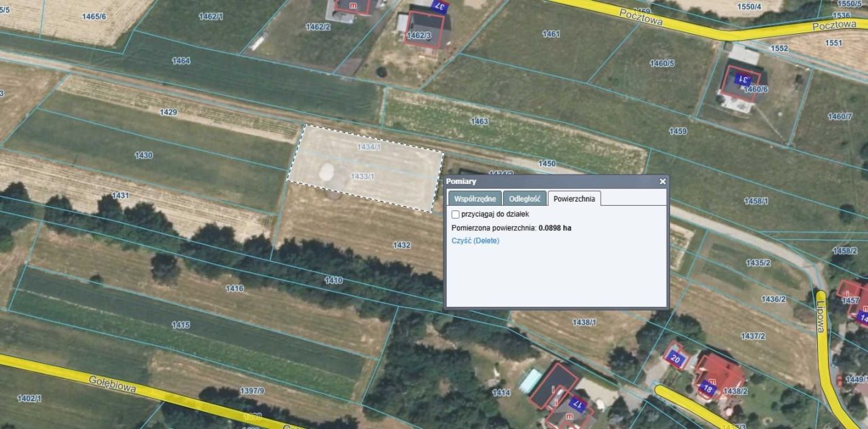
Task: Select parcel label 1433/1
Action: point(363,176)
